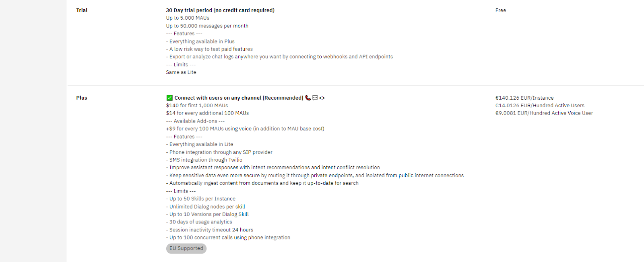Click the Free price label
Screen dimensions: 644x262
point(501,10)
